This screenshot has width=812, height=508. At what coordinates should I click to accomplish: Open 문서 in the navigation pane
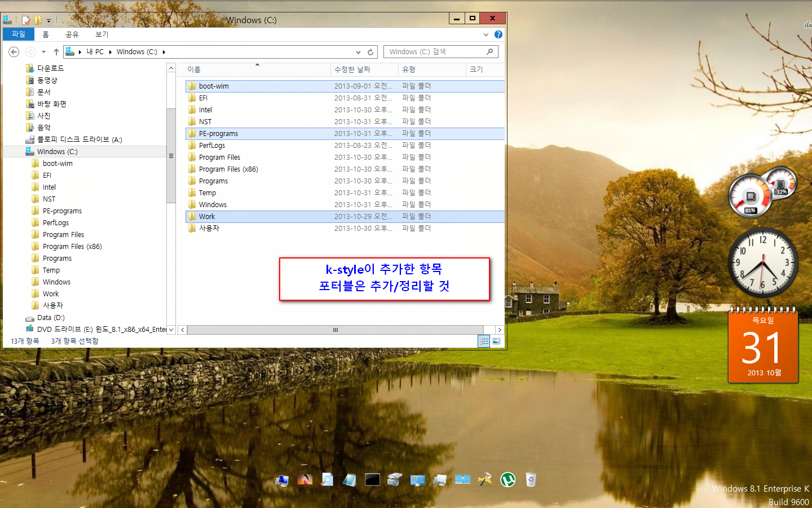(x=38, y=92)
